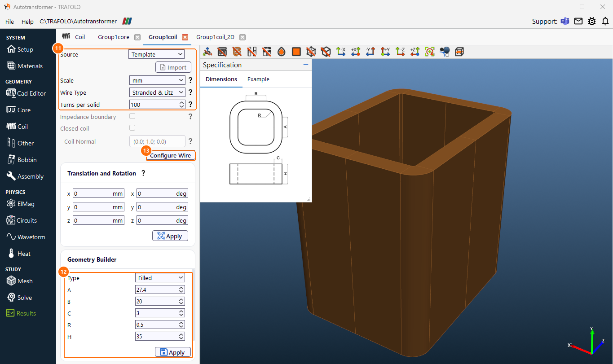Click the Turns per solid stepper arrows
Screen dimensions: 613x364
coord(181,105)
